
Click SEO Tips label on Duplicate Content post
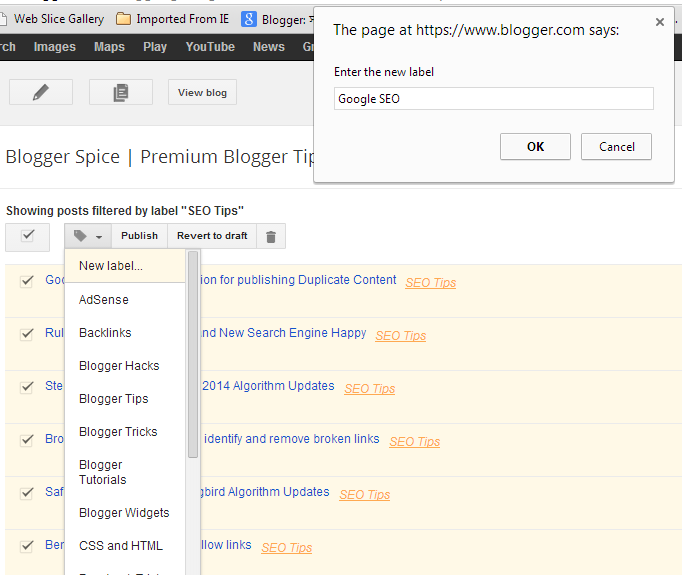pyautogui.click(x=431, y=283)
